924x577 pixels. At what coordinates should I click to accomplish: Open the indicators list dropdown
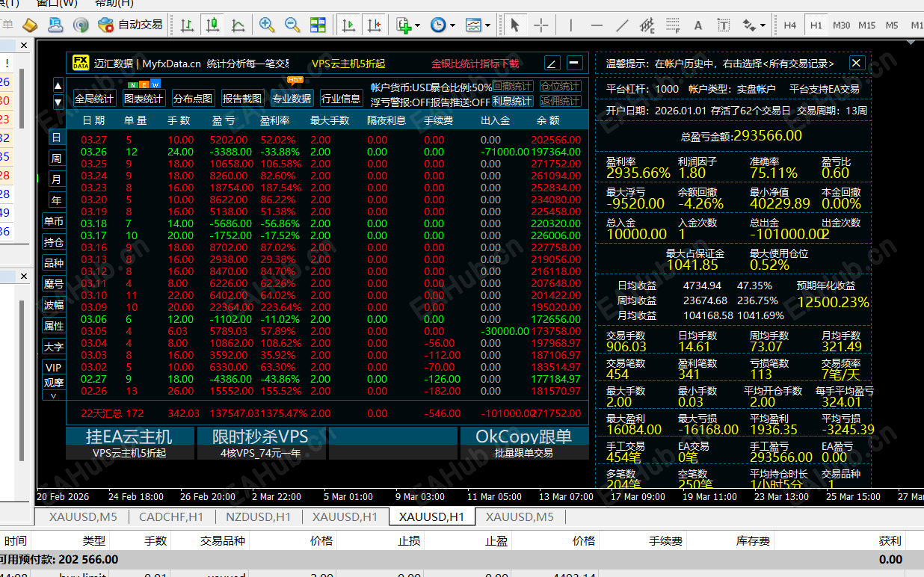(x=408, y=25)
